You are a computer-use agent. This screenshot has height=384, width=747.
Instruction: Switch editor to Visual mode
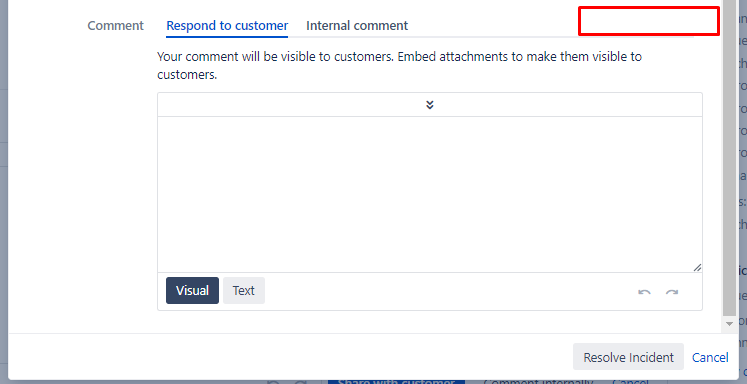point(192,291)
